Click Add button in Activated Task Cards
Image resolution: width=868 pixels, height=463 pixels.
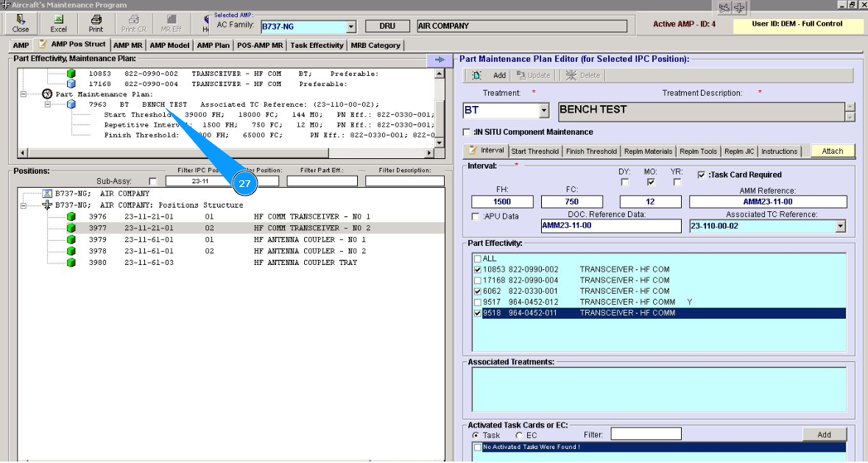click(x=824, y=435)
